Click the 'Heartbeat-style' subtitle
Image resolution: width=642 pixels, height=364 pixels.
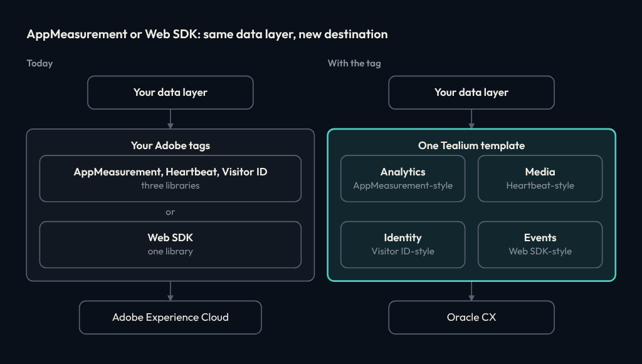[540, 185]
